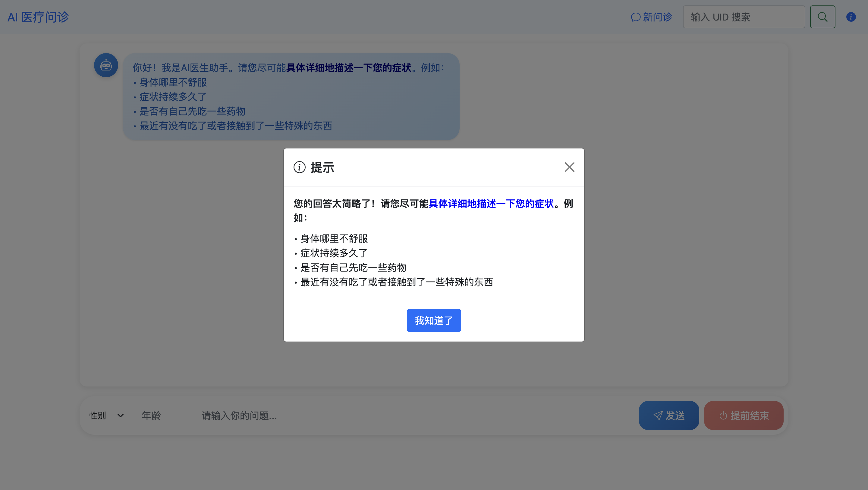Click the magnifier search icon button
This screenshot has height=490, width=868.
click(x=822, y=17)
